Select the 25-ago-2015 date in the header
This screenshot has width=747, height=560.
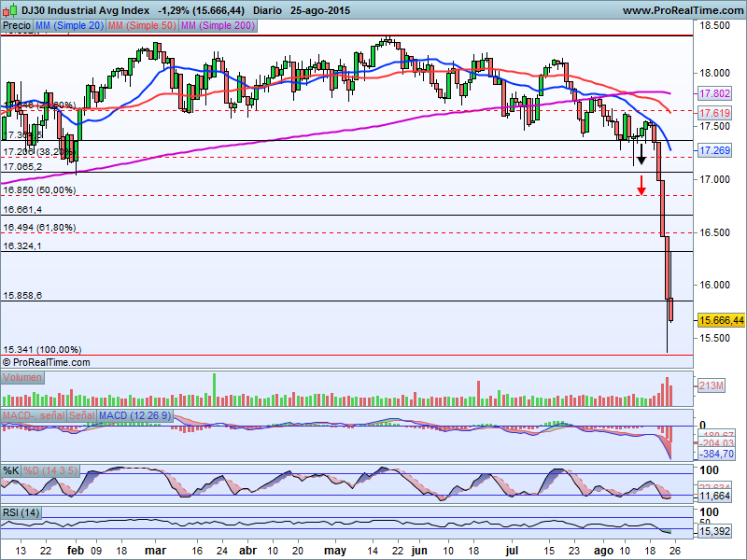point(320,10)
